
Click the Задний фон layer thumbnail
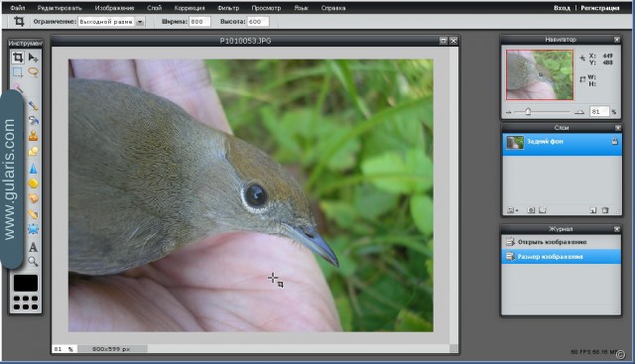515,142
